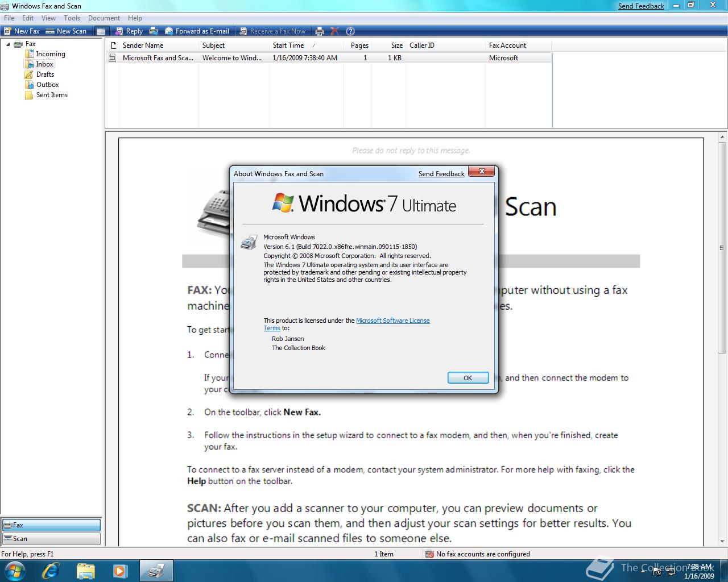Open the File menu
Viewport: 728px width, 582px height.
click(x=9, y=18)
